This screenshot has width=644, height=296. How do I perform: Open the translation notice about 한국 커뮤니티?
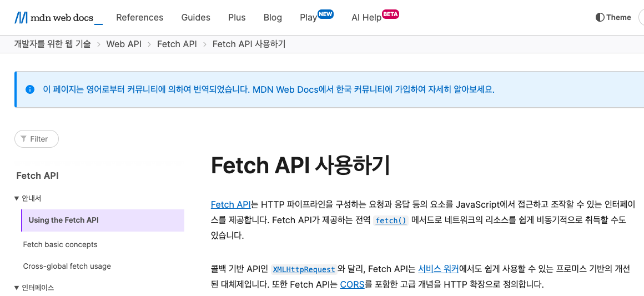point(269,89)
